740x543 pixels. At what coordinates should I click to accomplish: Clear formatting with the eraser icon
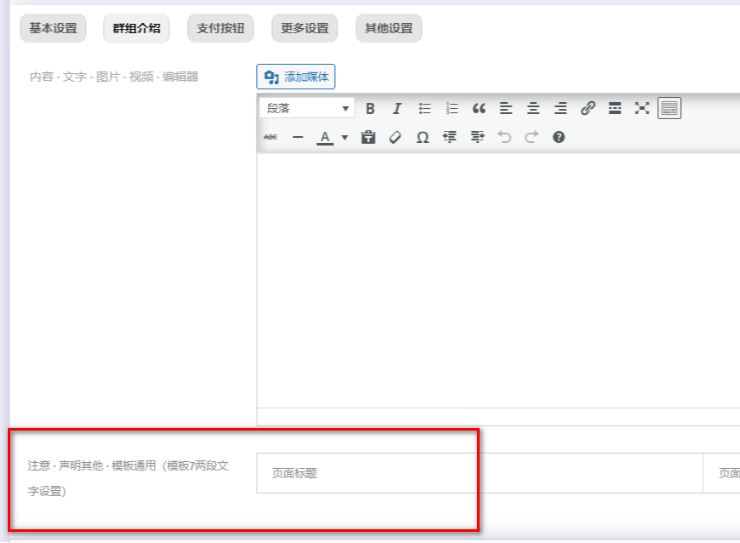pyautogui.click(x=395, y=137)
